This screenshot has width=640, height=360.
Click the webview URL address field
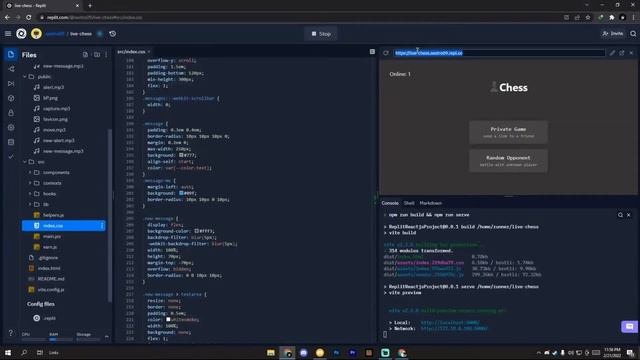(499, 53)
